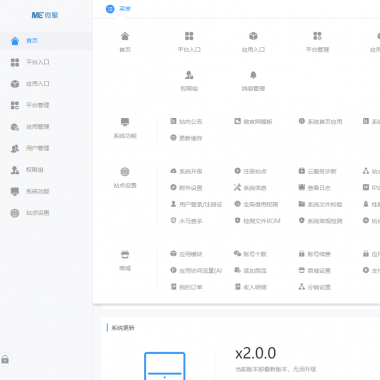
Task: Click the 系统功能 monitor icon in panel
Action: [x=125, y=122]
